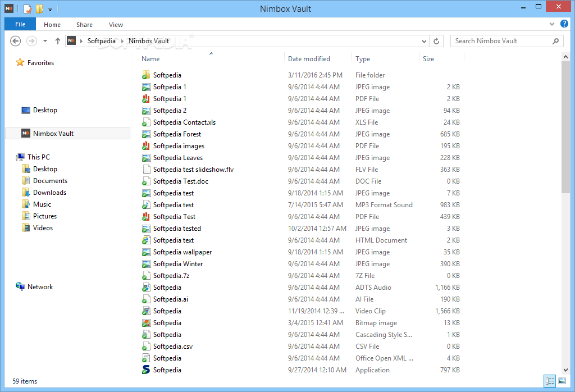Open Downloads under This PC
The image size is (575, 392).
(44, 192)
